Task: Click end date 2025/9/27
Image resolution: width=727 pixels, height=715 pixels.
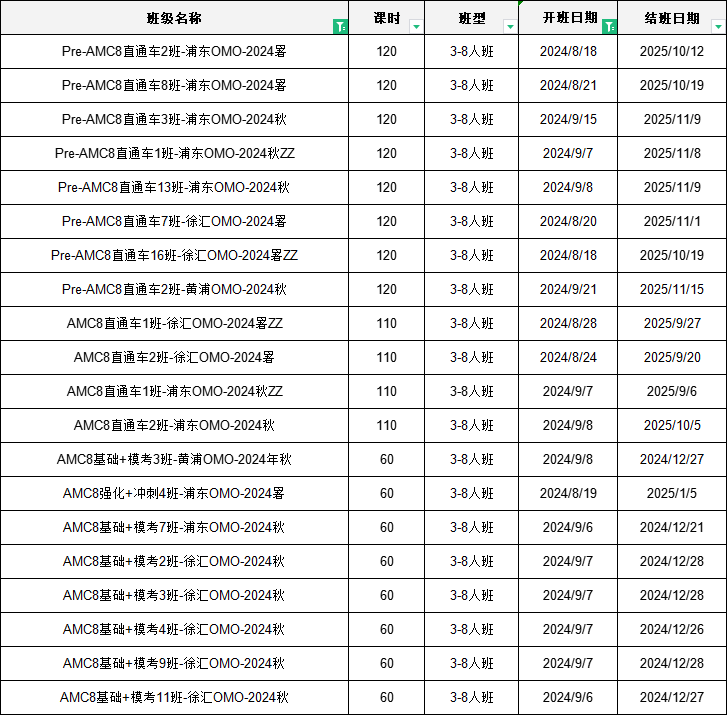Action: pos(672,324)
